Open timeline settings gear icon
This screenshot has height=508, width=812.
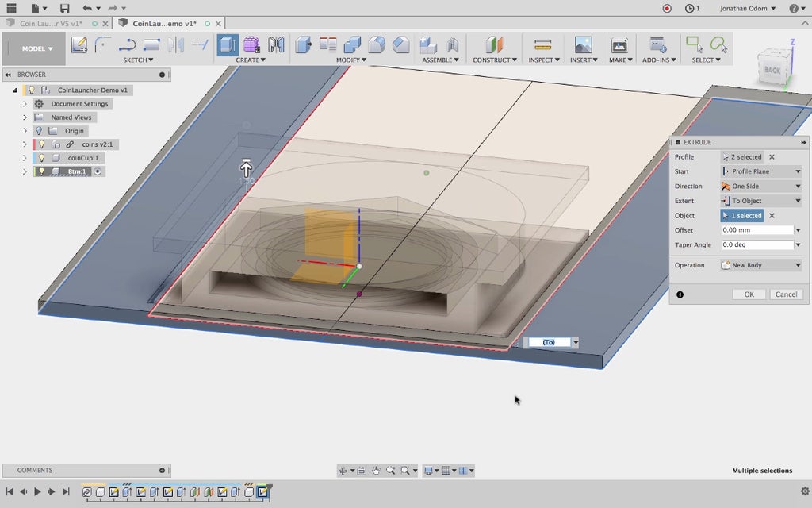tap(805, 492)
